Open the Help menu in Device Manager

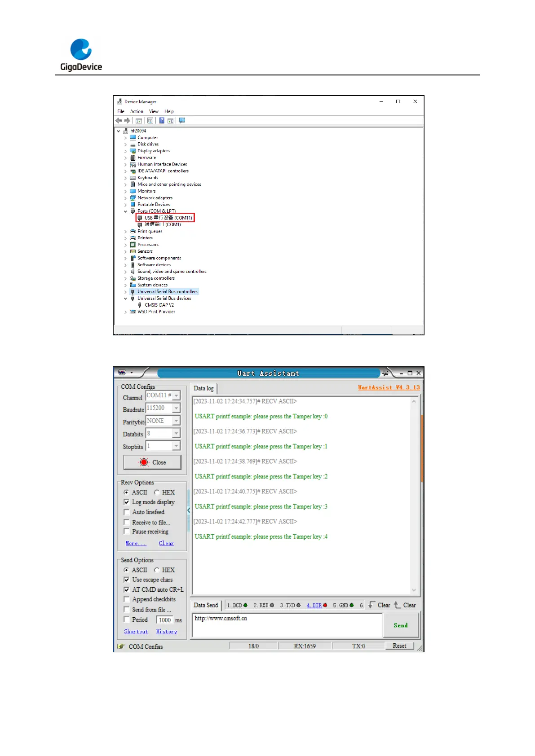pos(169,111)
